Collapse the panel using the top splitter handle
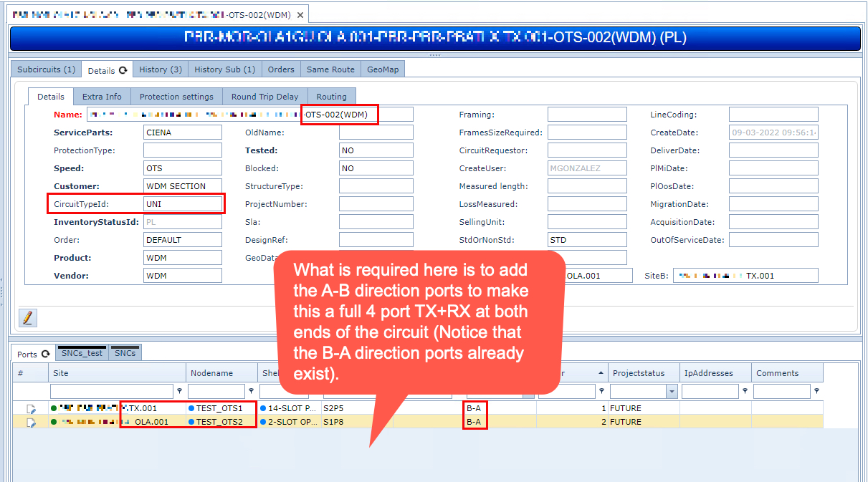The height and width of the screenshot is (482, 868). point(434,54)
